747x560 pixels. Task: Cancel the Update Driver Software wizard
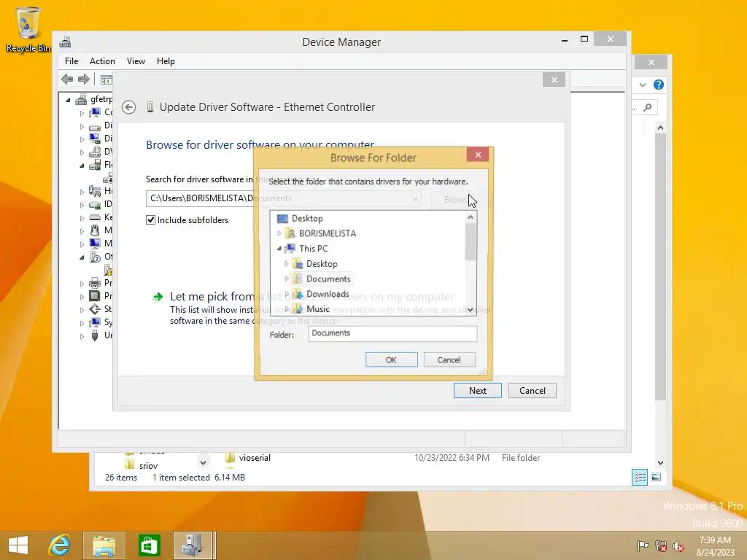click(532, 391)
